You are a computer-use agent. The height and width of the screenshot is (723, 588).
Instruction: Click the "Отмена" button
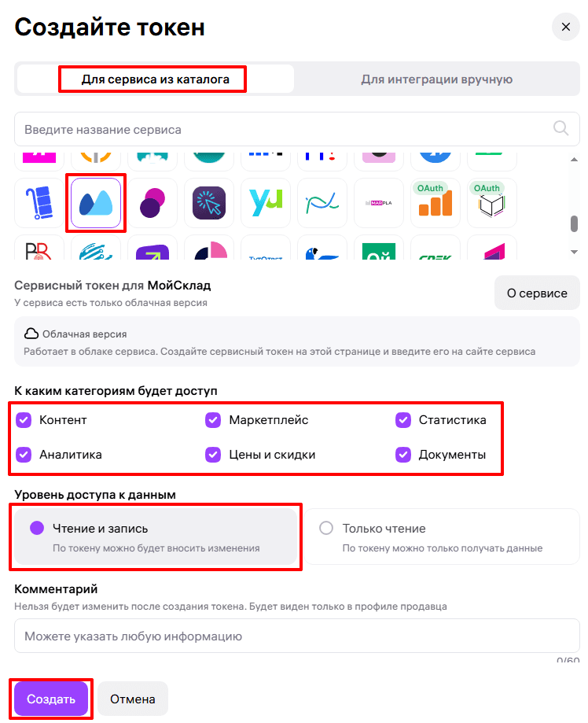(x=132, y=698)
